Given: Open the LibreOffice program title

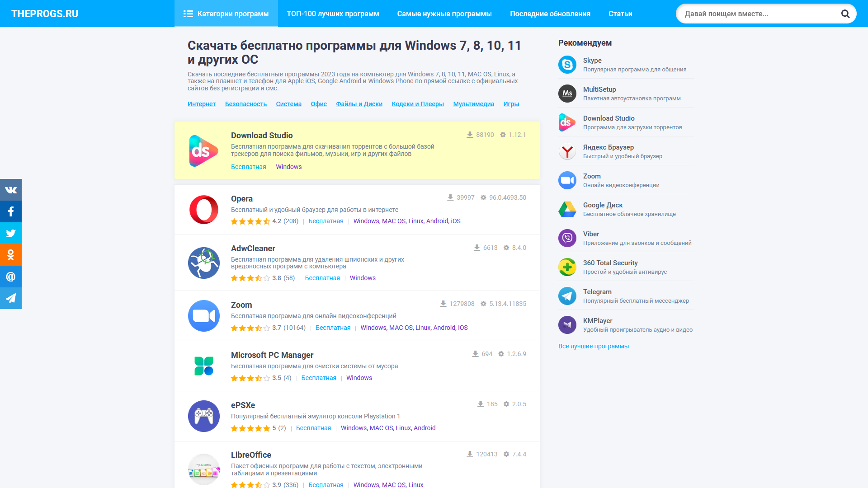Looking at the screenshot, I should pos(251,455).
